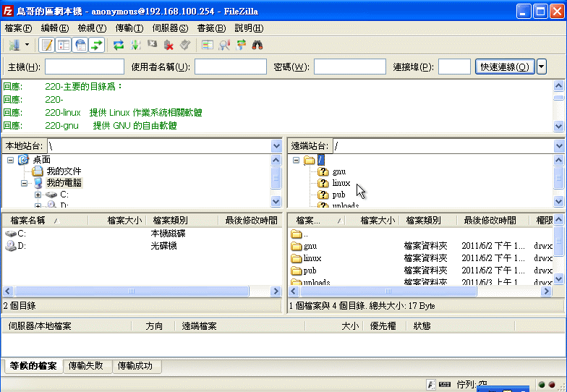Toggle synchronized browsing icon

241,45
